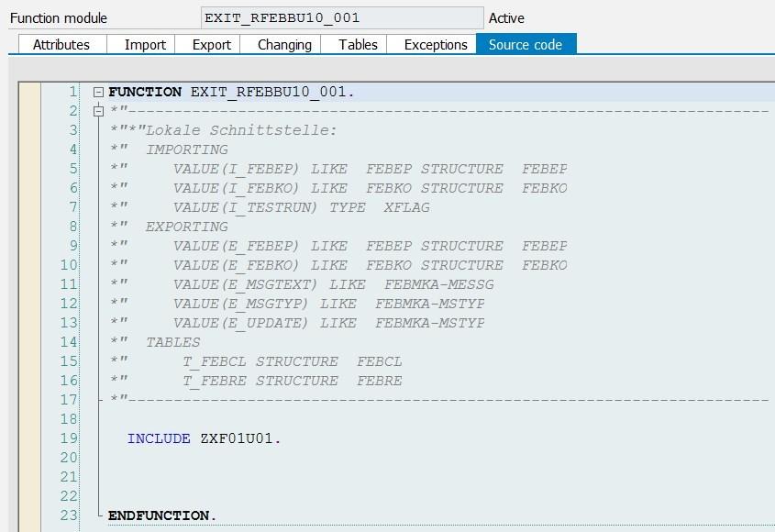The width and height of the screenshot is (775, 532).
Task: Click the EXPORTING comment line
Action: point(187,227)
